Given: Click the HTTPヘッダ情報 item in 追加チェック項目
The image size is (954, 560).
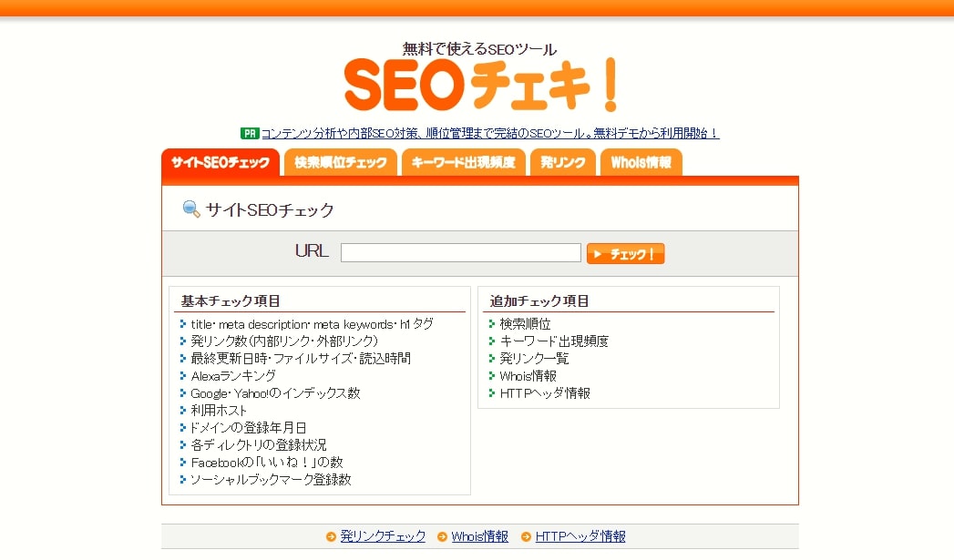Looking at the screenshot, I should [x=545, y=393].
